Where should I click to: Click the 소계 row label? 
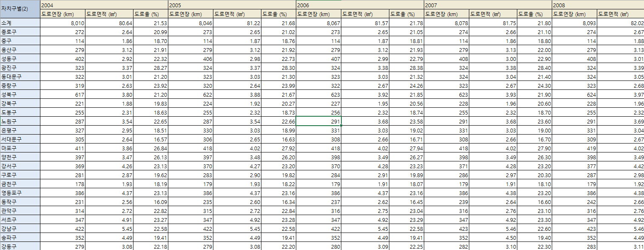[x=20, y=23]
